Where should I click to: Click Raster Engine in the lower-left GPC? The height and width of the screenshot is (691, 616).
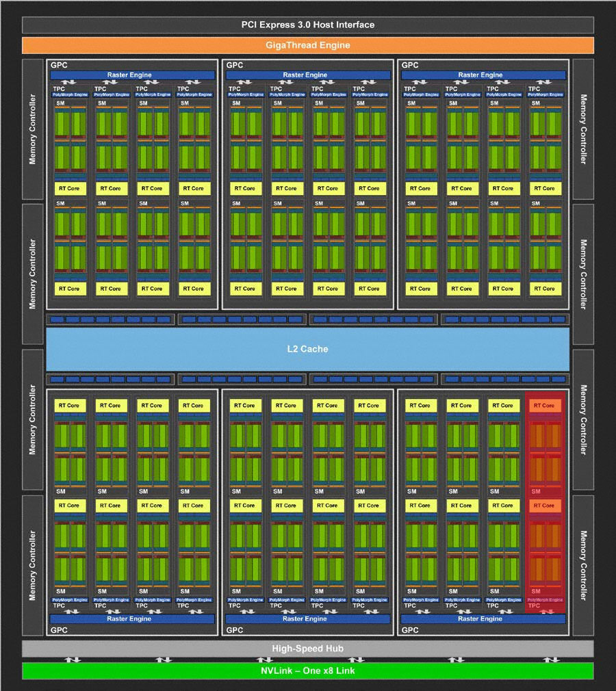tap(132, 618)
